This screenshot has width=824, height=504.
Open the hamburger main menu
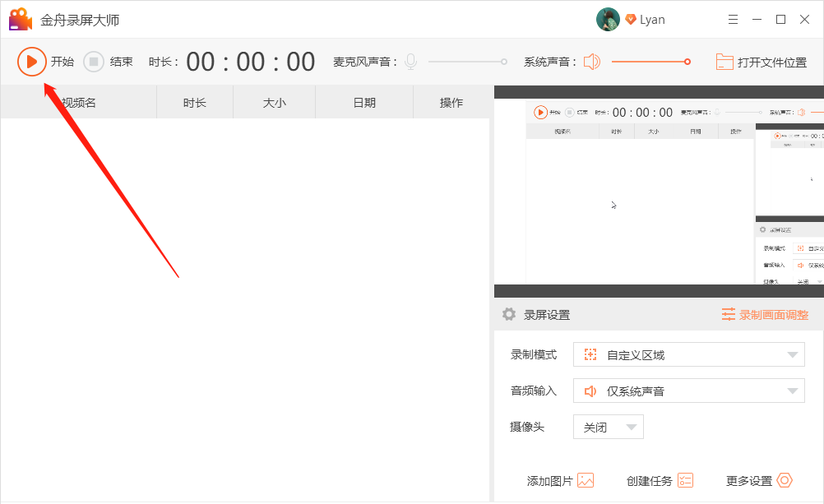click(x=733, y=20)
